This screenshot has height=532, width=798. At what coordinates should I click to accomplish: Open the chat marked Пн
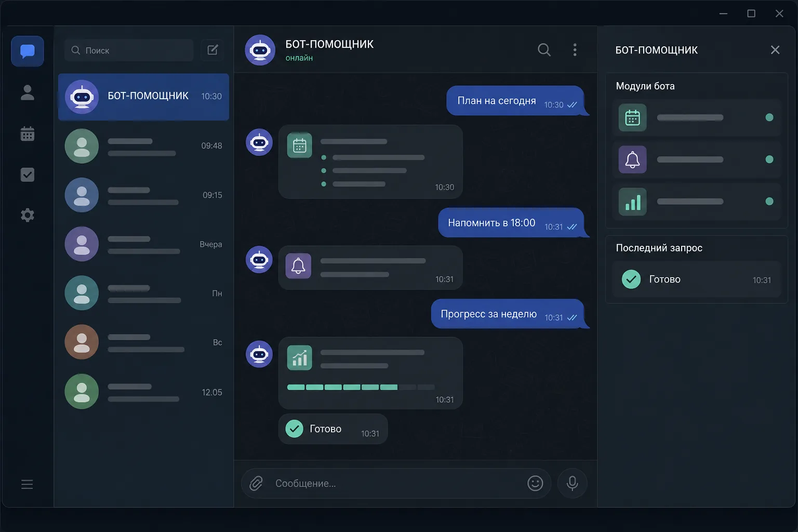tap(143, 294)
